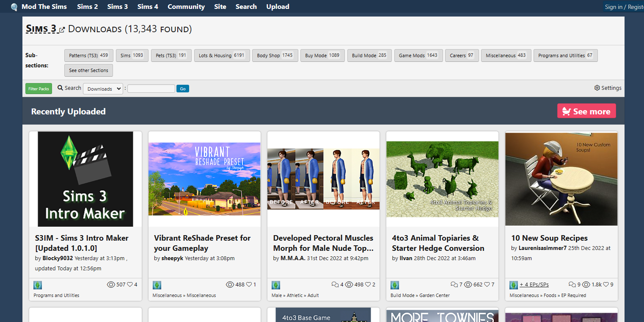
Task: Open the S3IM - Sims 3 Intro Maker title
Action: coord(82,243)
